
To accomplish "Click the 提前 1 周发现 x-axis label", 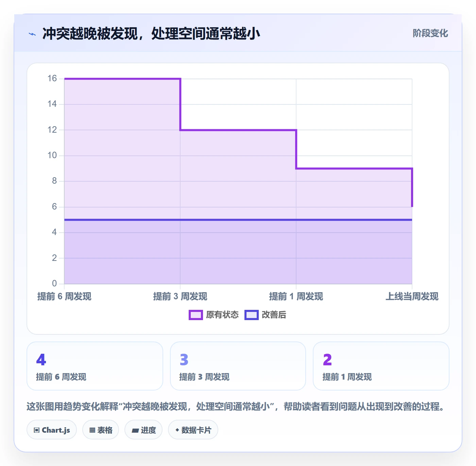I will click(x=296, y=297).
